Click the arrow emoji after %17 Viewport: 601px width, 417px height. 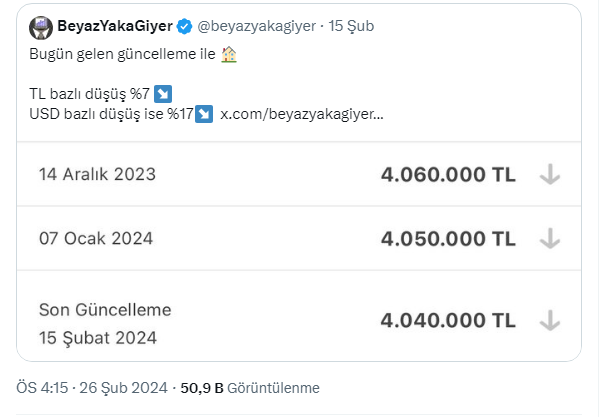coord(205,113)
